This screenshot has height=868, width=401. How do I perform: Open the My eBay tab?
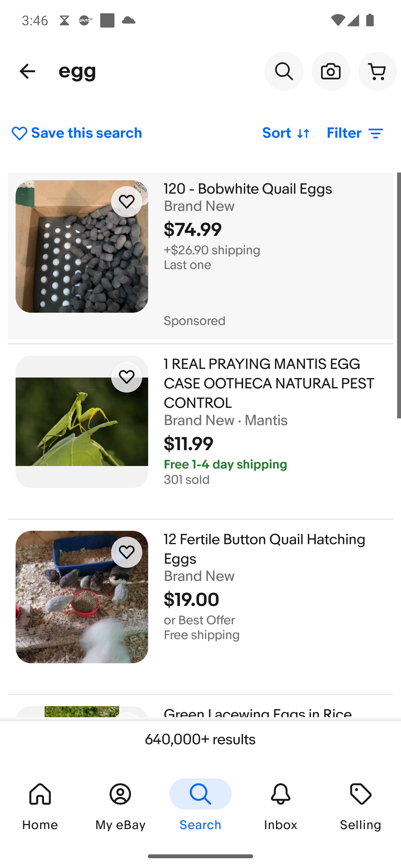pyautogui.click(x=120, y=806)
